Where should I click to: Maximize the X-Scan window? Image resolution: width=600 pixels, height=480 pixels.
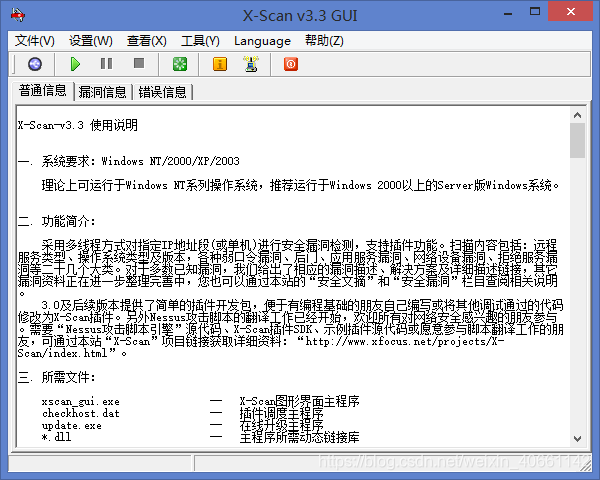pyautogui.click(x=535, y=12)
